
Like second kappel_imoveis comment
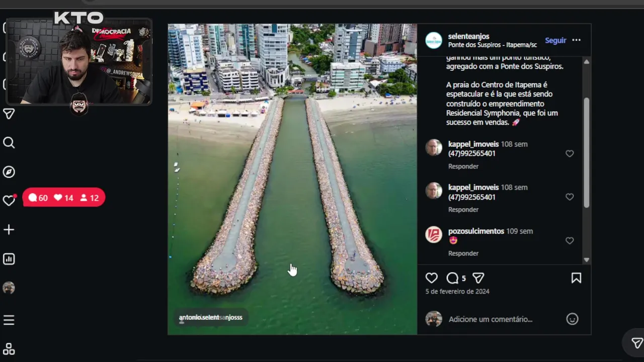570,197
